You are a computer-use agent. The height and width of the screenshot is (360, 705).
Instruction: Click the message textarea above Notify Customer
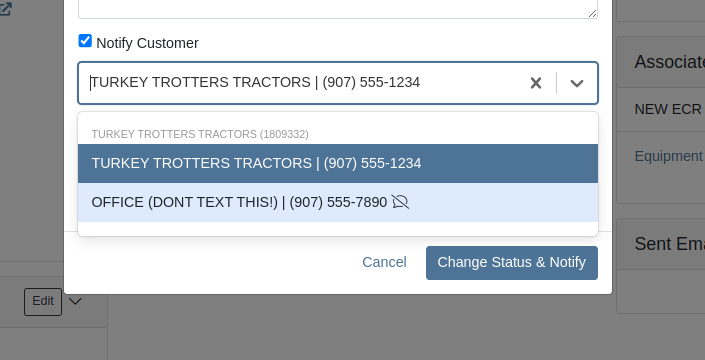pos(338,9)
